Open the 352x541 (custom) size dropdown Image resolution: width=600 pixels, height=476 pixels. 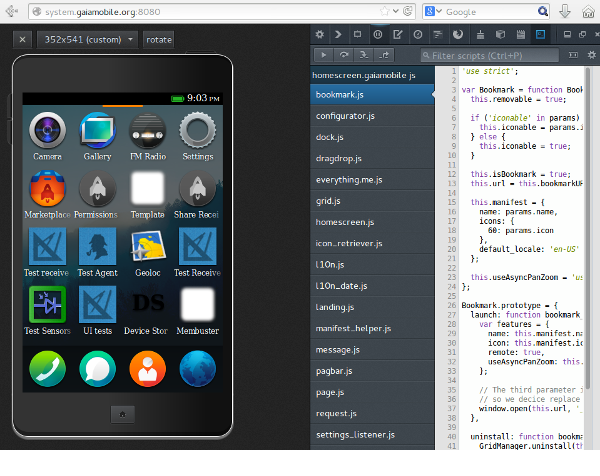90,40
